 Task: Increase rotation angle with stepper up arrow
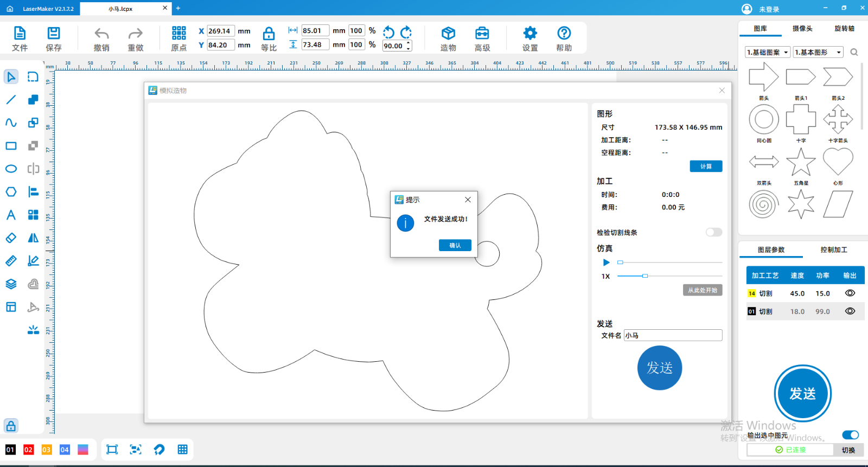coord(409,43)
